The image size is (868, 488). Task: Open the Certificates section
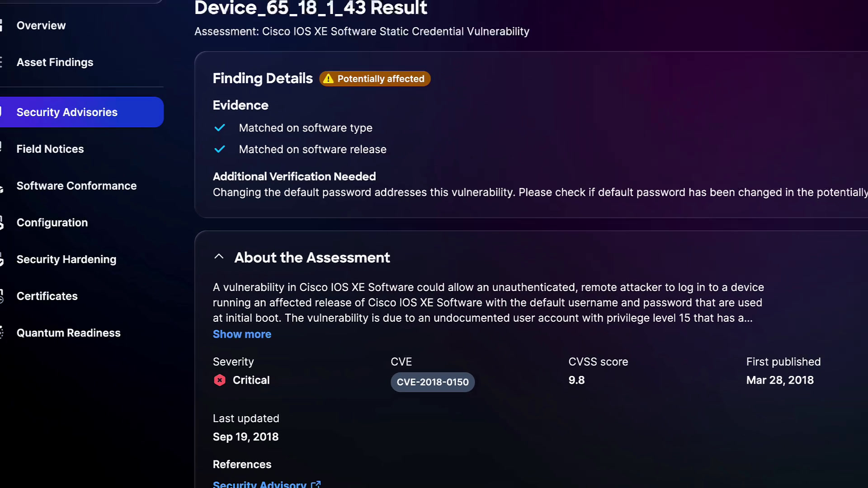coord(47,296)
